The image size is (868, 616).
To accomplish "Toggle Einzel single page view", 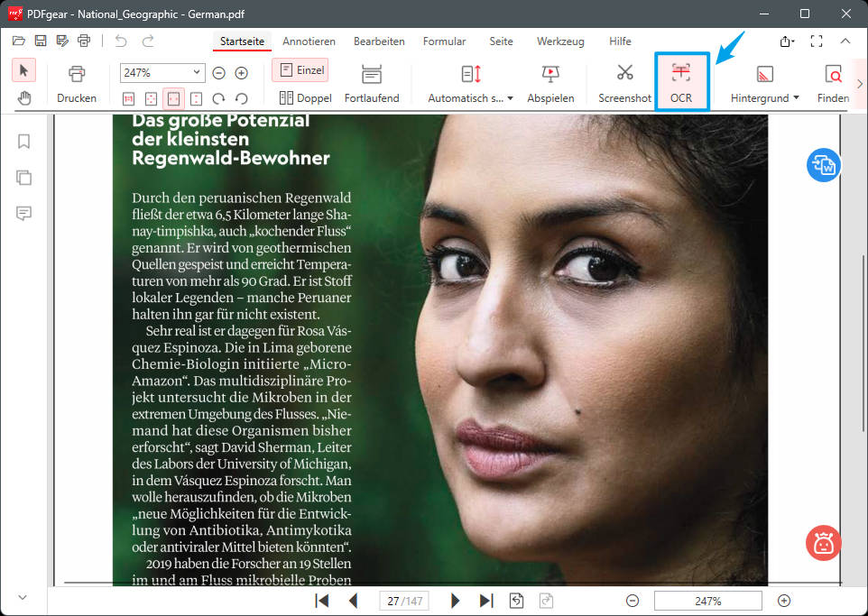I will pos(300,70).
